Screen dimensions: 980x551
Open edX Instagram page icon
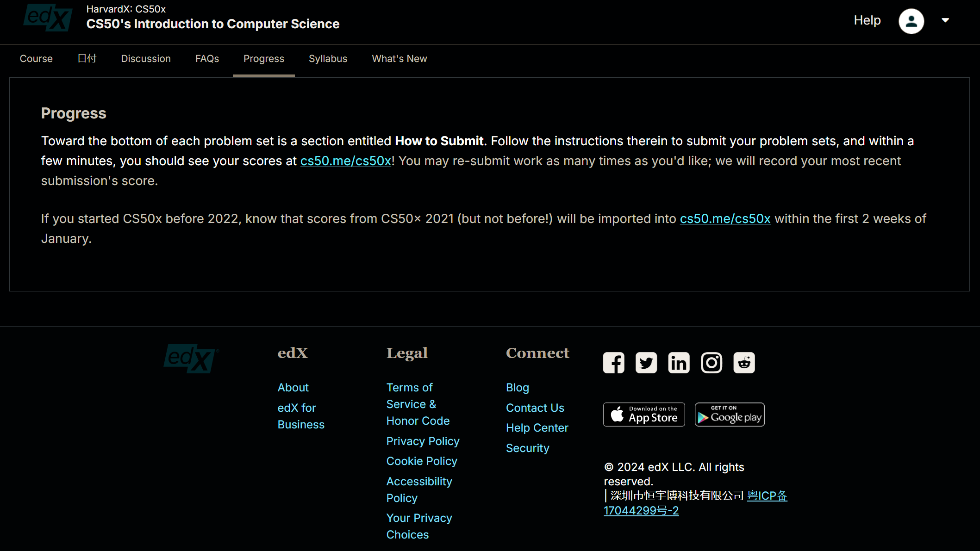[712, 363]
